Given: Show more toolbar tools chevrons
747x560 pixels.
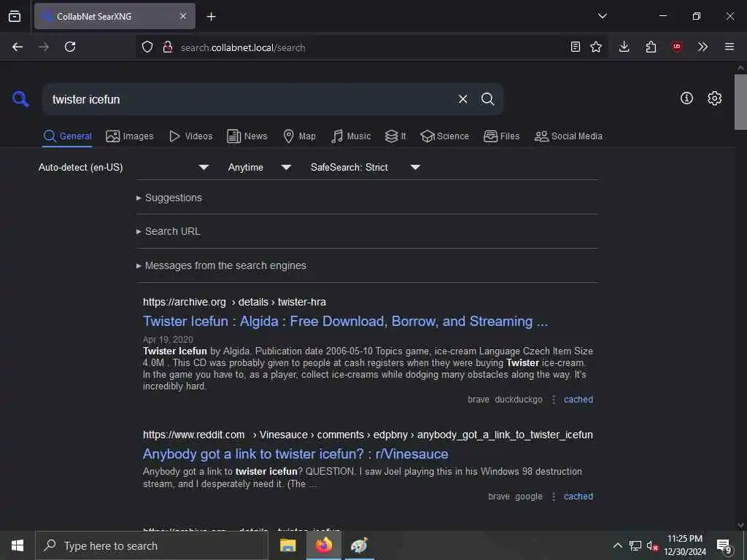Looking at the screenshot, I should coord(703,47).
